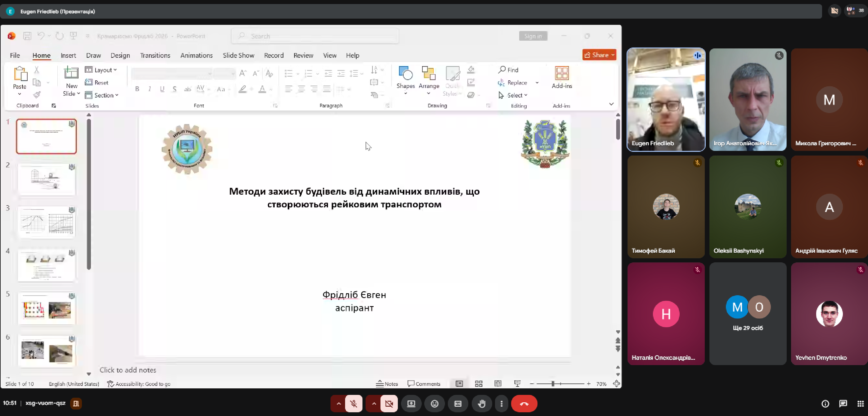Toggle the camera off button
Viewport: 868px width, 416px height.
(x=389, y=404)
